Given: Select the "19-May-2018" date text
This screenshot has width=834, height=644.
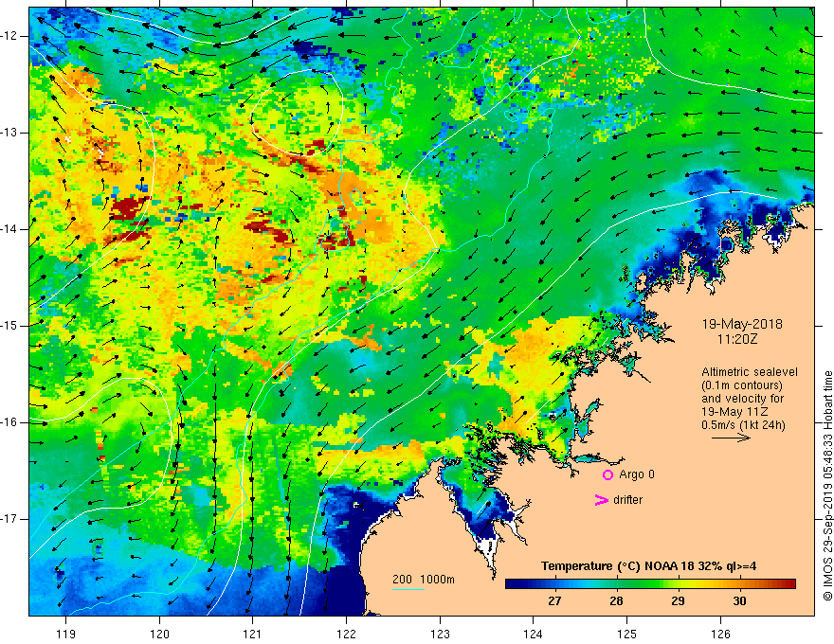Looking at the screenshot, I should pos(742,324).
